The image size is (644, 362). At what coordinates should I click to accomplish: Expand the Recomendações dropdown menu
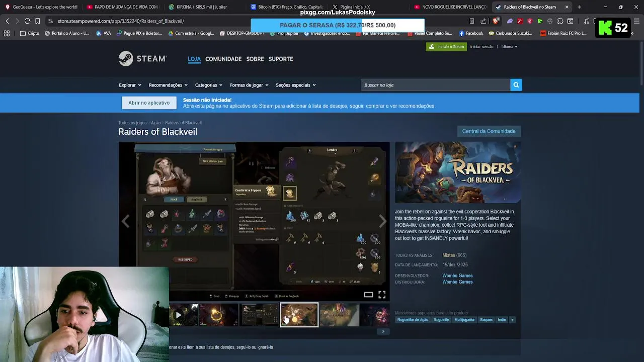pyautogui.click(x=168, y=85)
